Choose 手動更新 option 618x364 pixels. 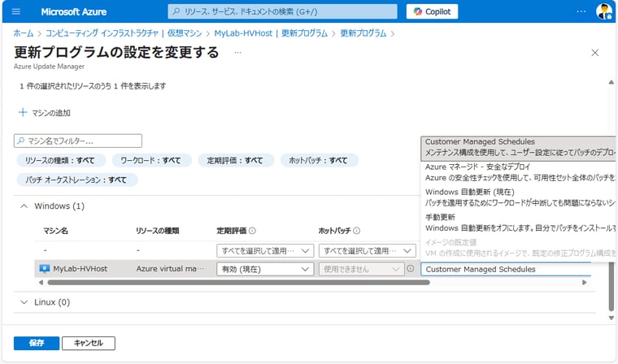pos(518,223)
